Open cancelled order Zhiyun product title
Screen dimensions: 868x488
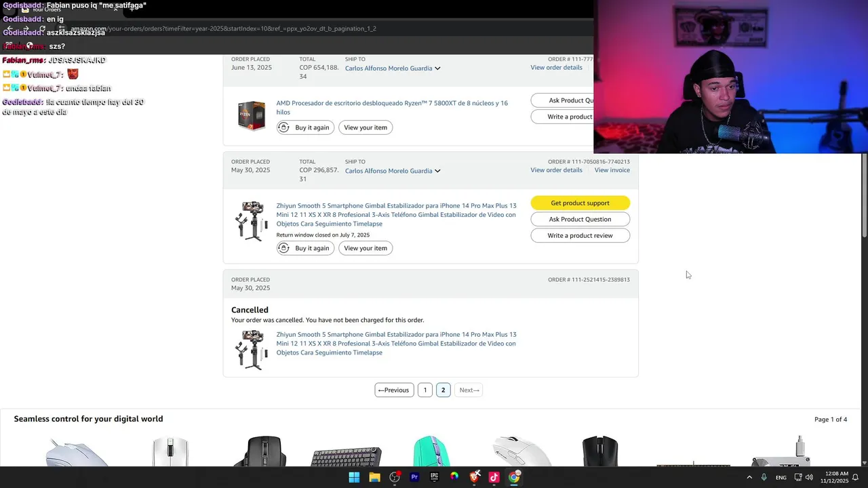tap(396, 344)
